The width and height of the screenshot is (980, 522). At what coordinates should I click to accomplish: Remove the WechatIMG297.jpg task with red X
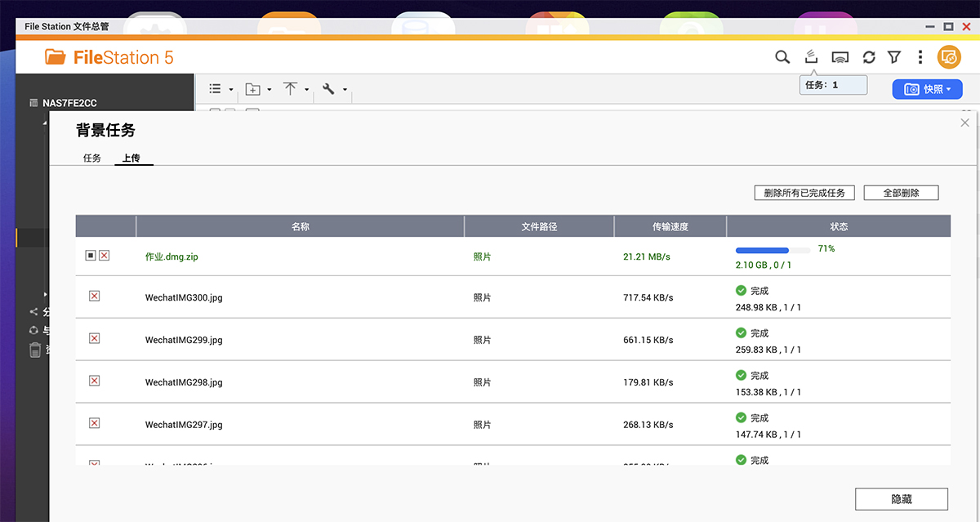94,423
